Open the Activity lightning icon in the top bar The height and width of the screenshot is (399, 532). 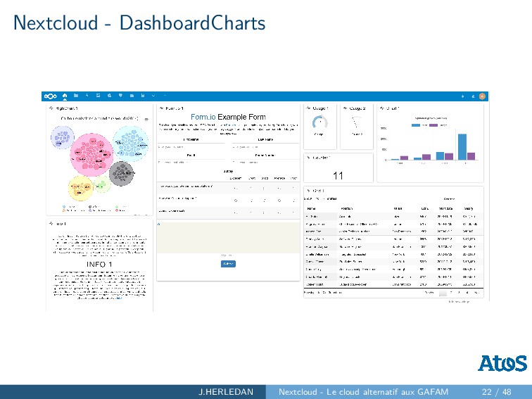[x=87, y=96]
